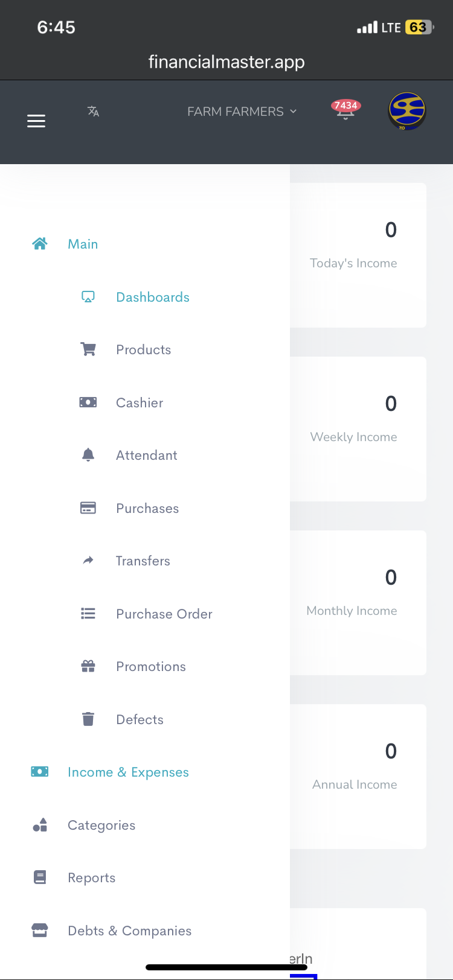Click the Products shopping cart icon

click(x=88, y=349)
